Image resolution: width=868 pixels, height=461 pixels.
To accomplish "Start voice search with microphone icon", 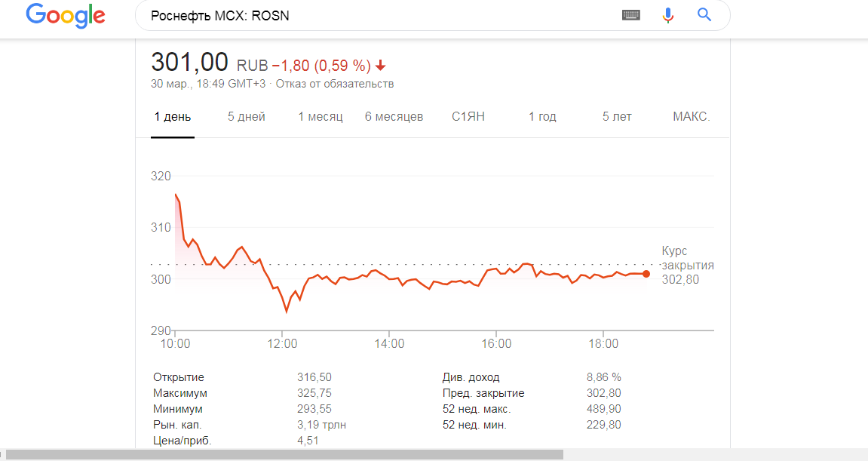I will coord(668,16).
